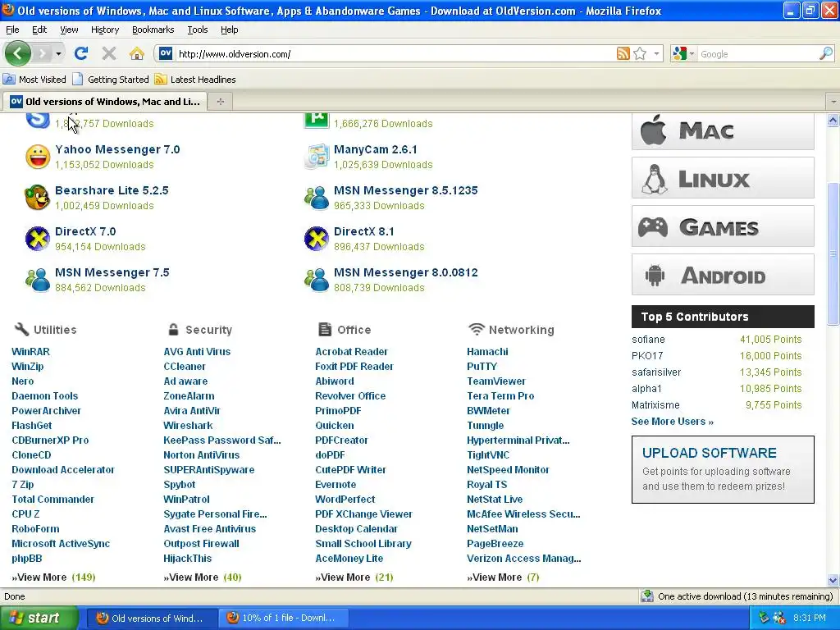
Task: Open the Acrobat Reader link
Action: click(x=351, y=351)
